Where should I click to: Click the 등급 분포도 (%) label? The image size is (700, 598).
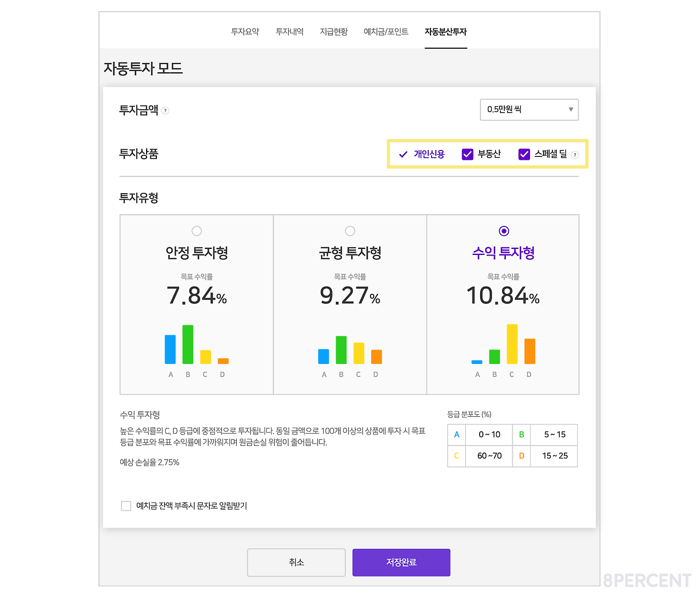click(x=469, y=414)
